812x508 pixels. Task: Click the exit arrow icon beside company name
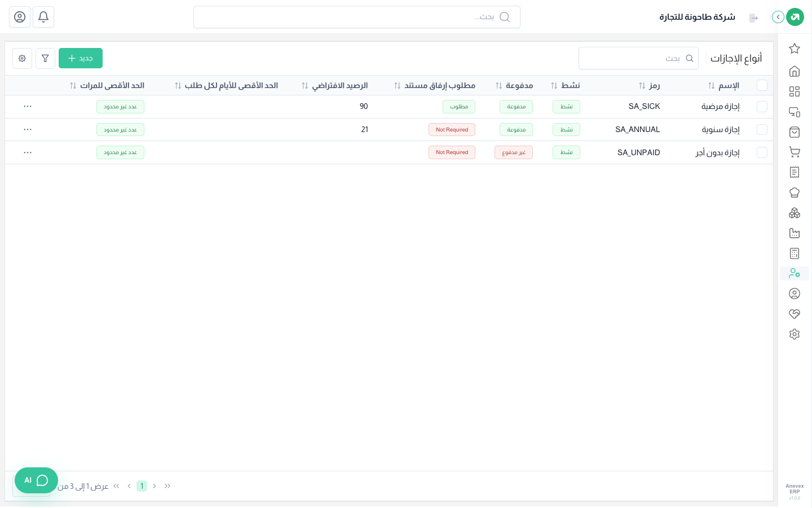pyautogui.click(x=753, y=18)
